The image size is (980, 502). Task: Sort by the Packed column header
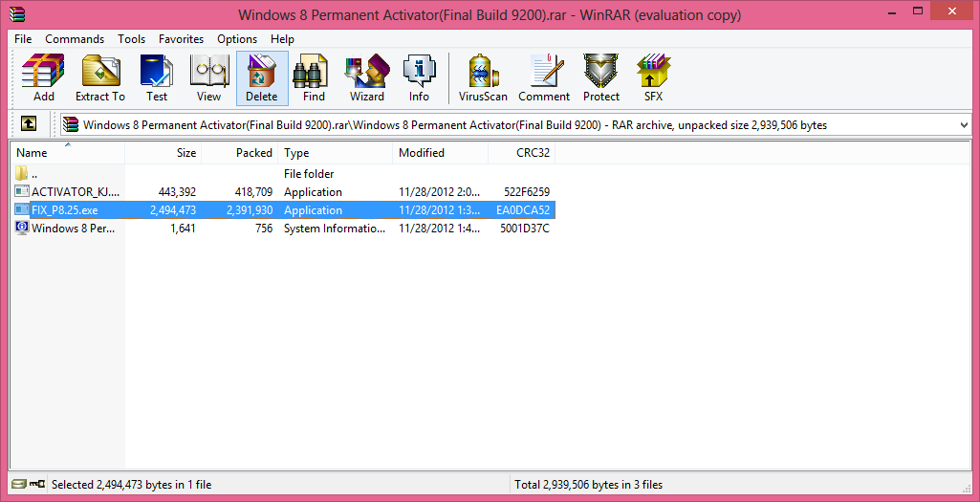pyautogui.click(x=239, y=153)
